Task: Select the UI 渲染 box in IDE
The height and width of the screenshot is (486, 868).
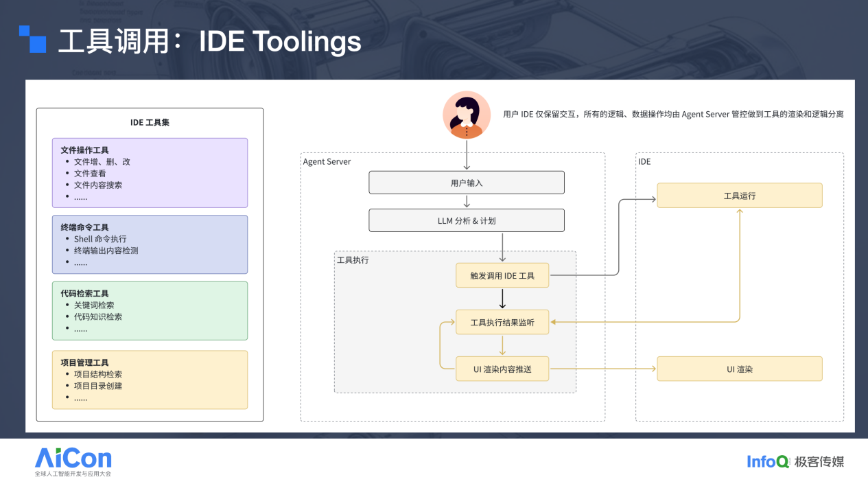Action: (740, 369)
